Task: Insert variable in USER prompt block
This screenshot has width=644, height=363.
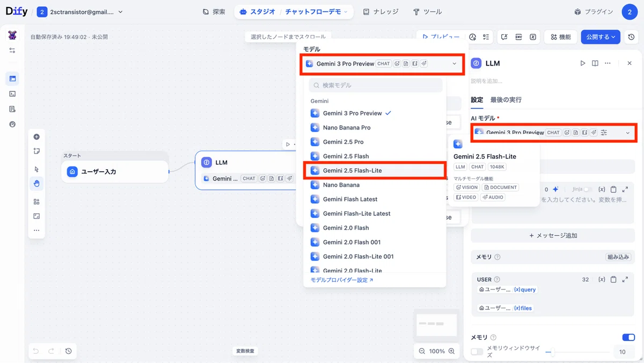Action: point(602,280)
